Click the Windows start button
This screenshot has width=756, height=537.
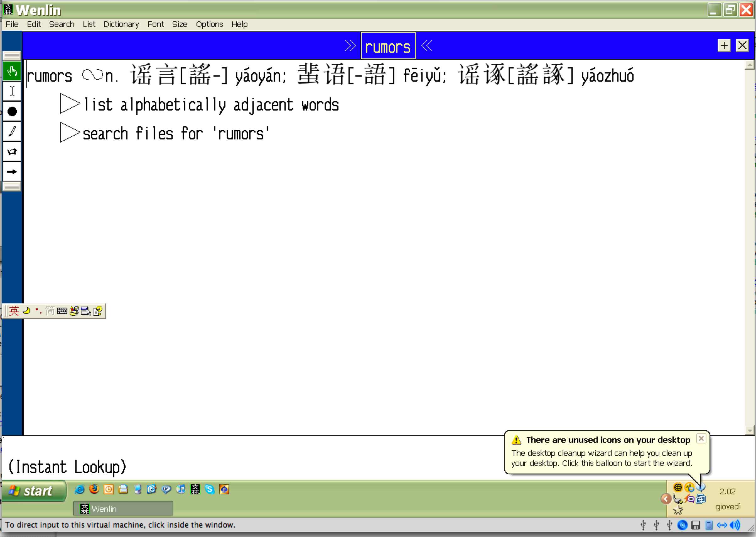[33, 491]
